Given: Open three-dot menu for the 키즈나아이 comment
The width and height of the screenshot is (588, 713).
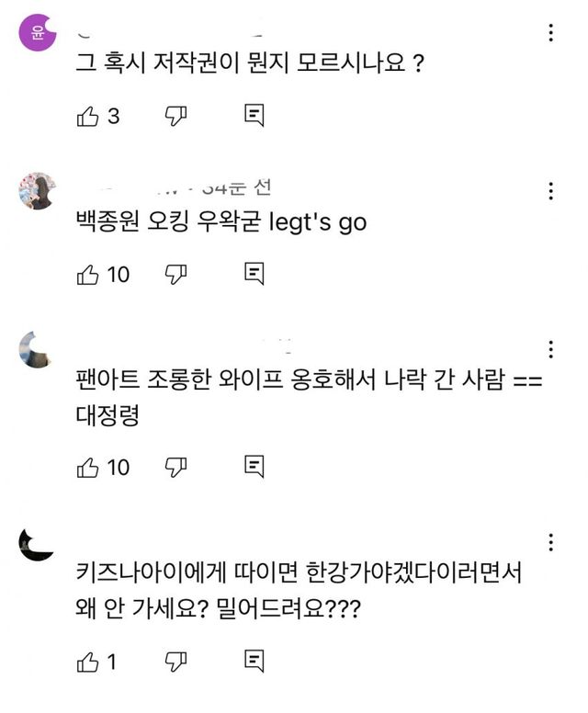Looking at the screenshot, I should pos(550,541).
